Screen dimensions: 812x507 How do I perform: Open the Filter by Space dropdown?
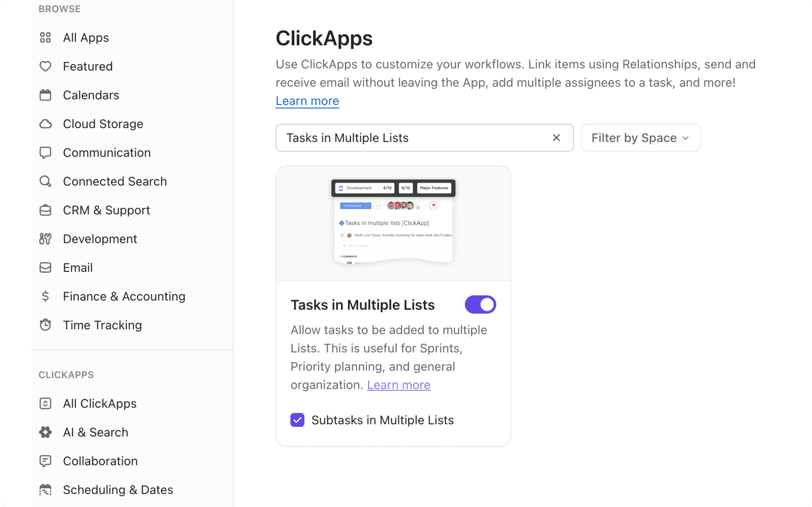point(640,138)
